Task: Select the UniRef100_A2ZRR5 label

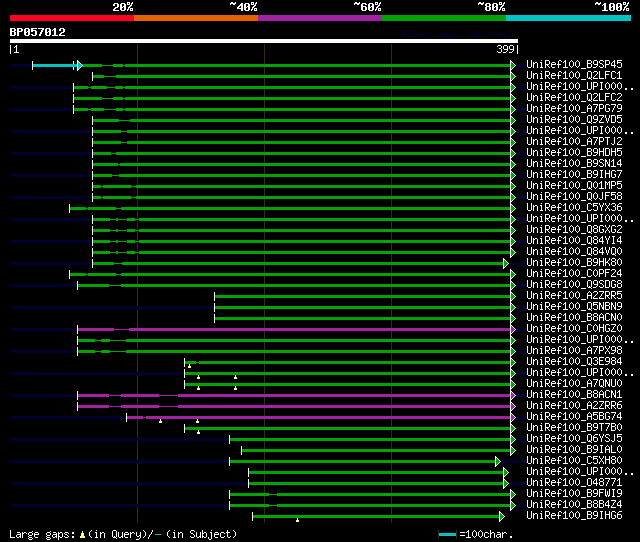Action: (x=574, y=296)
